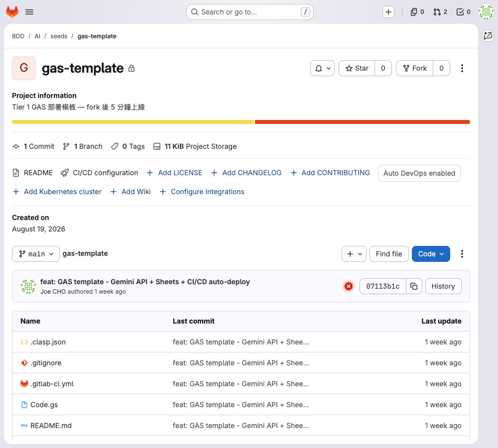Copy the commit SHA to clipboard

click(414, 286)
